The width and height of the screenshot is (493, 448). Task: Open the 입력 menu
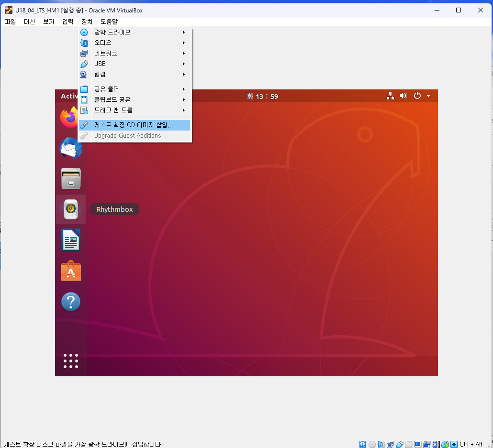[x=68, y=22]
